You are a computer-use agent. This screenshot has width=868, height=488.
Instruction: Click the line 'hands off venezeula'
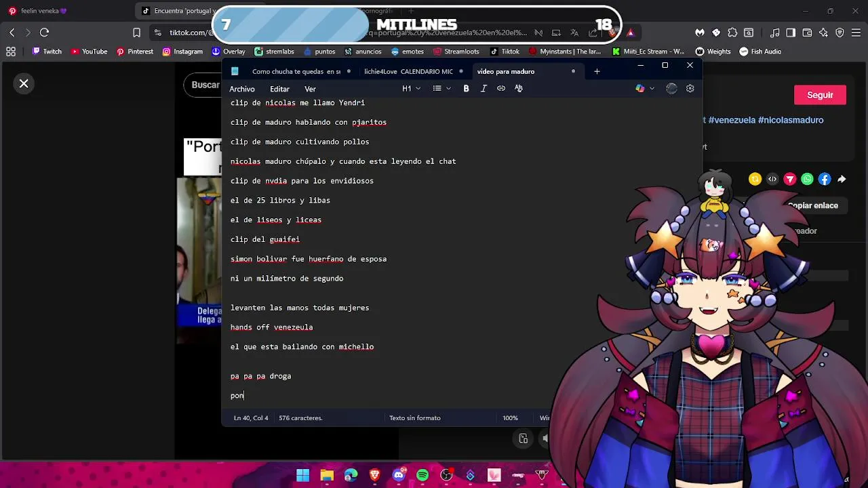[271, 327]
